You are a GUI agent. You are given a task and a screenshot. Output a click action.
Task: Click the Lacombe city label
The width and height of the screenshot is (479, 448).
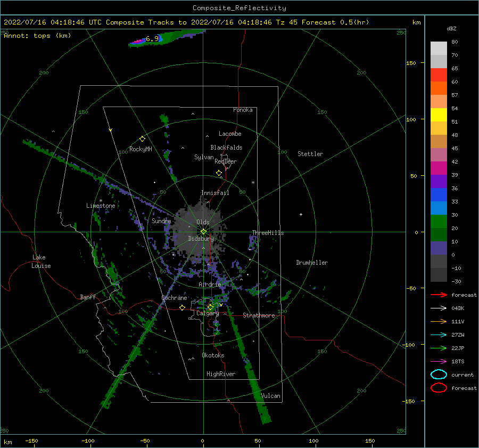pyautogui.click(x=230, y=134)
